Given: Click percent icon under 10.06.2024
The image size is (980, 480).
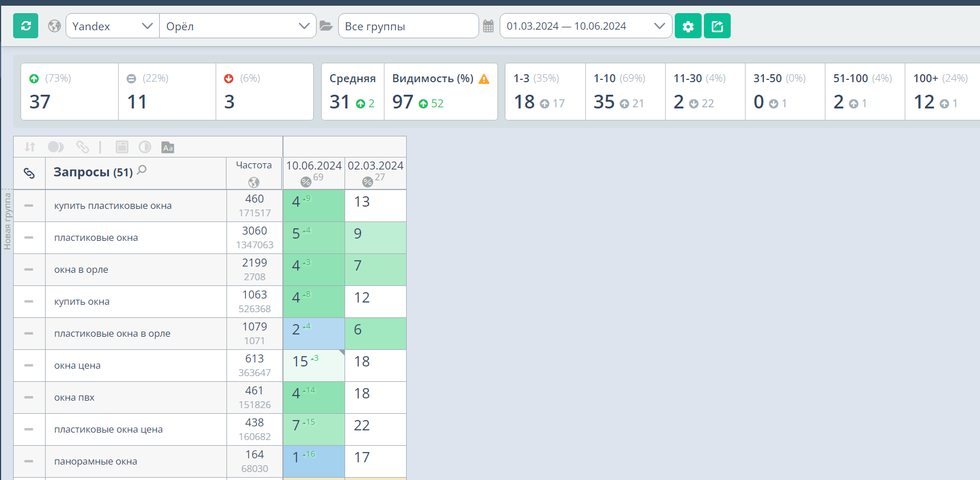Looking at the screenshot, I should pyautogui.click(x=306, y=182).
